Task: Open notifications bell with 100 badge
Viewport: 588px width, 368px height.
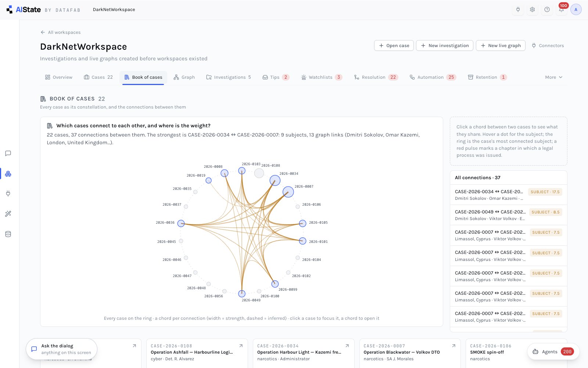Action: pos(562,9)
